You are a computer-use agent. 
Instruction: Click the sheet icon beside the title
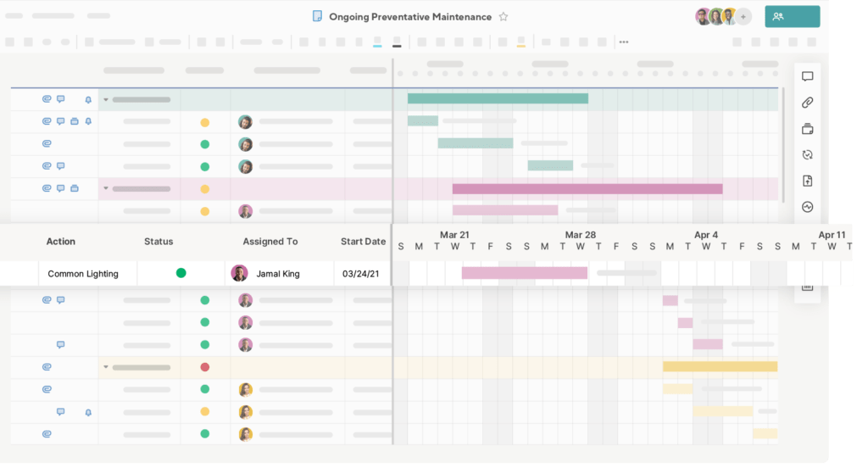[317, 16]
